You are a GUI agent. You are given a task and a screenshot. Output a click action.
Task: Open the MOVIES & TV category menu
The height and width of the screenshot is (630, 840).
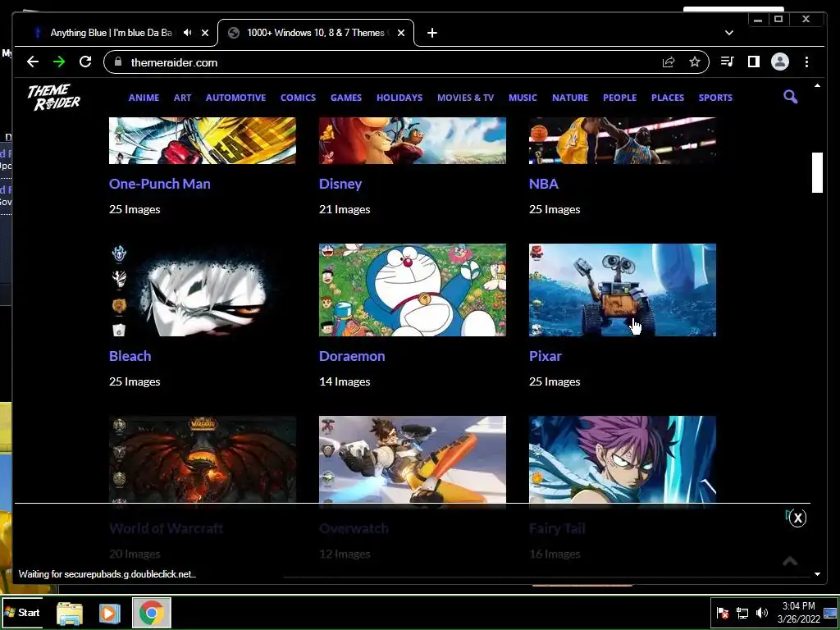[466, 98]
